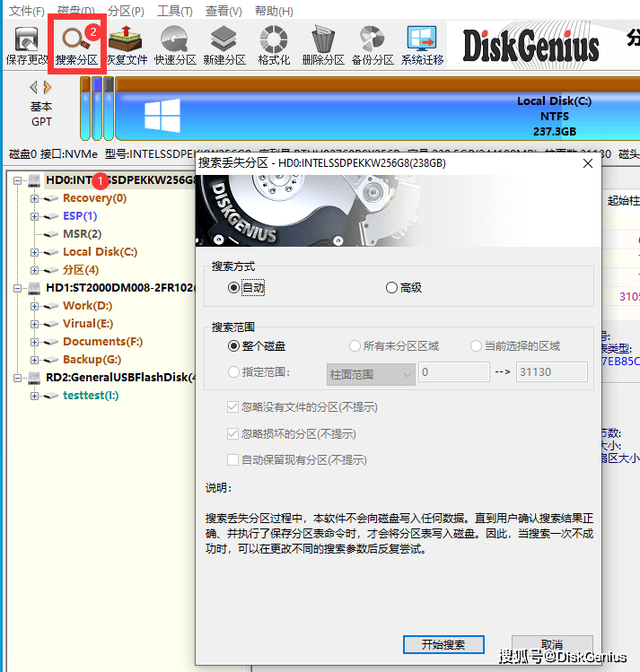The height and width of the screenshot is (672, 640).
Task: Click Start Search (开始搜索) button
Action: click(443, 644)
